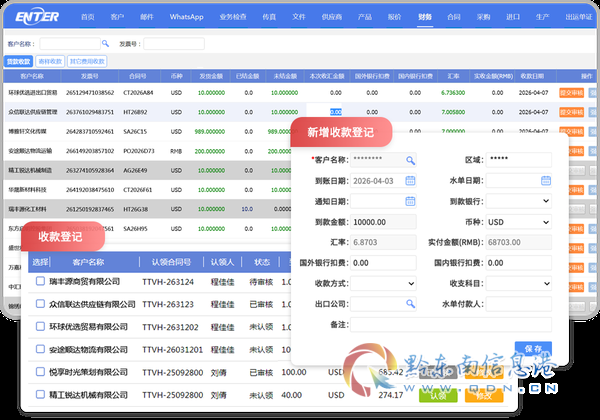Viewport: 600px width, 420px height.
Task: Click exchange rate value 7.005800
Action: pyautogui.click(x=453, y=112)
